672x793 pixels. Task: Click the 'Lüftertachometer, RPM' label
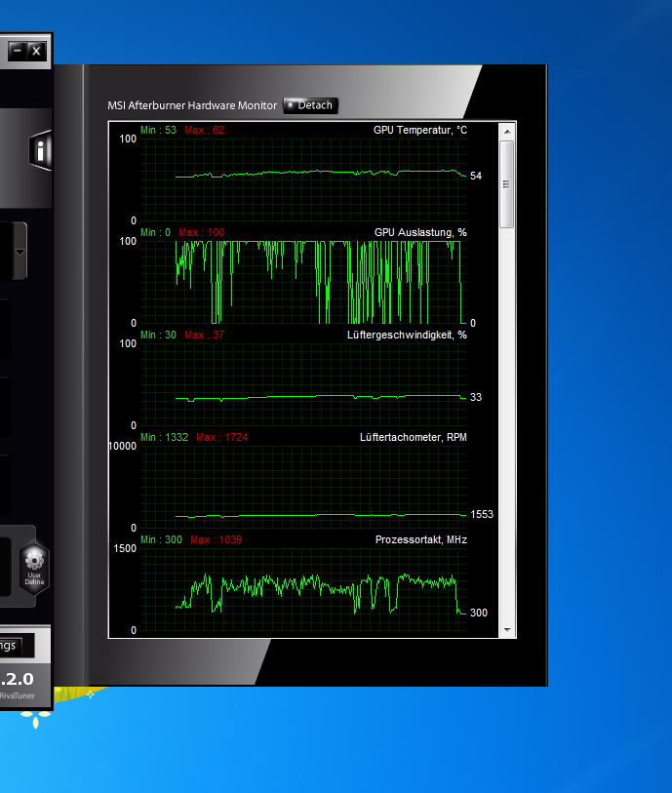point(414,437)
